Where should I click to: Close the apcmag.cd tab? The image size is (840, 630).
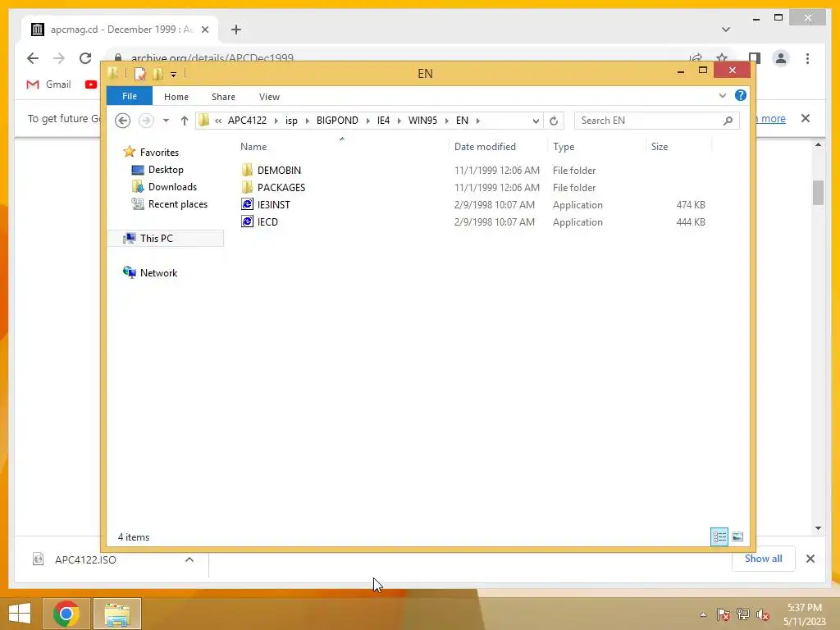pyautogui.click(x=204, y=30)
